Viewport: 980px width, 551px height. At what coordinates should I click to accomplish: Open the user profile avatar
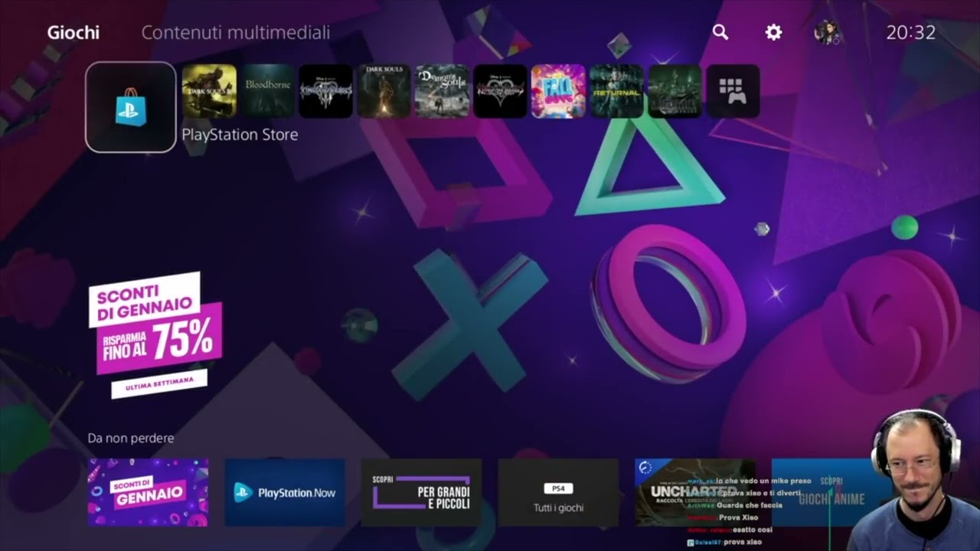[828, 32]
